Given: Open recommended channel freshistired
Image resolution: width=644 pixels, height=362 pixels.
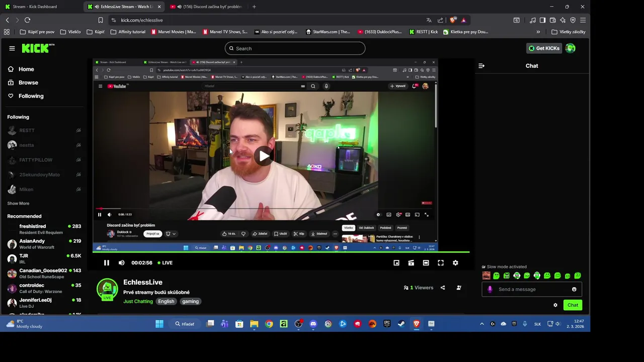Looking at the screenshot, I should [x=44, y=229].
